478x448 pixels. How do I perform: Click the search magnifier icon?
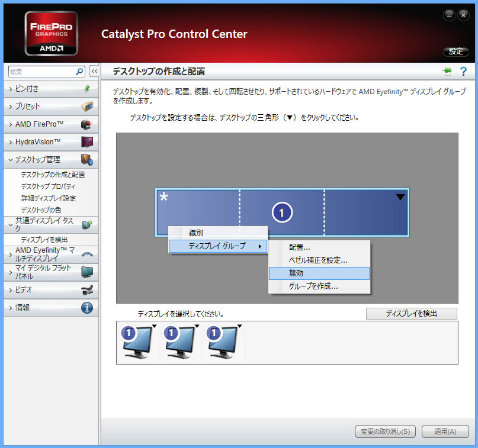[79, 72]
